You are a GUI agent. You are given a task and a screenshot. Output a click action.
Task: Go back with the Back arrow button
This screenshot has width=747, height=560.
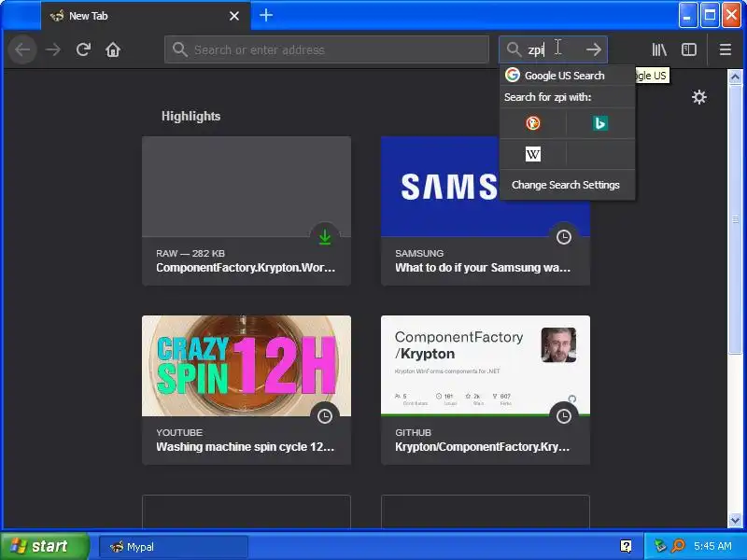point(22,49)
